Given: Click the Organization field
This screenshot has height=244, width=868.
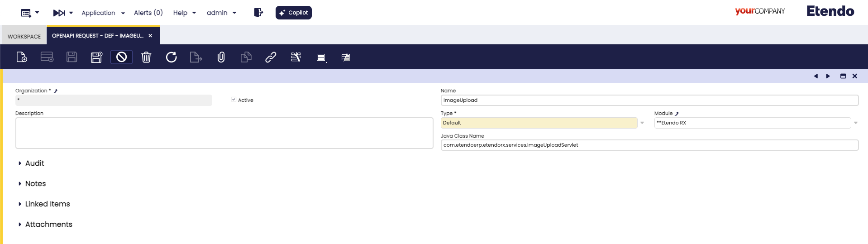Looking at the screenshot, I should coord(114,100).
